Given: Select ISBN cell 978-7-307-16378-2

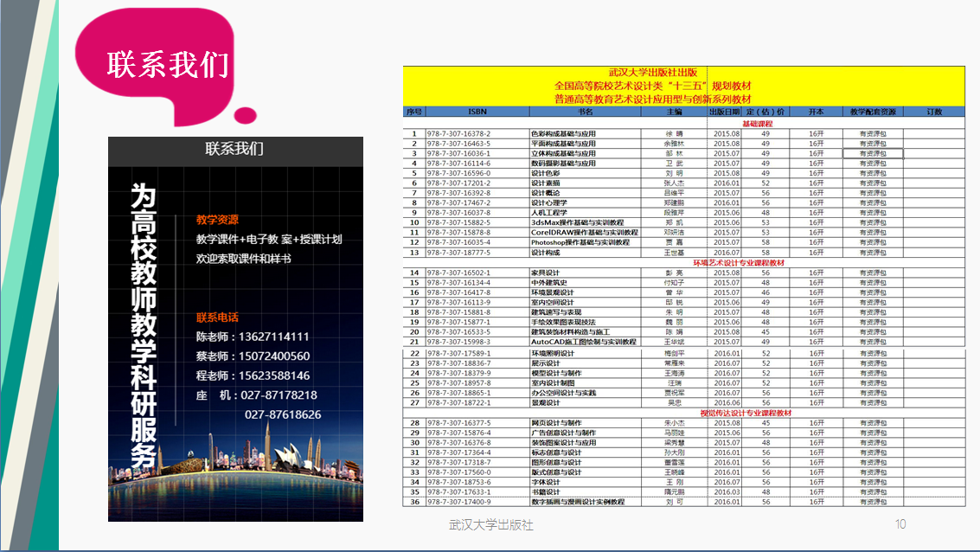Looking at the screenshot, I should (x=477, y=134).
